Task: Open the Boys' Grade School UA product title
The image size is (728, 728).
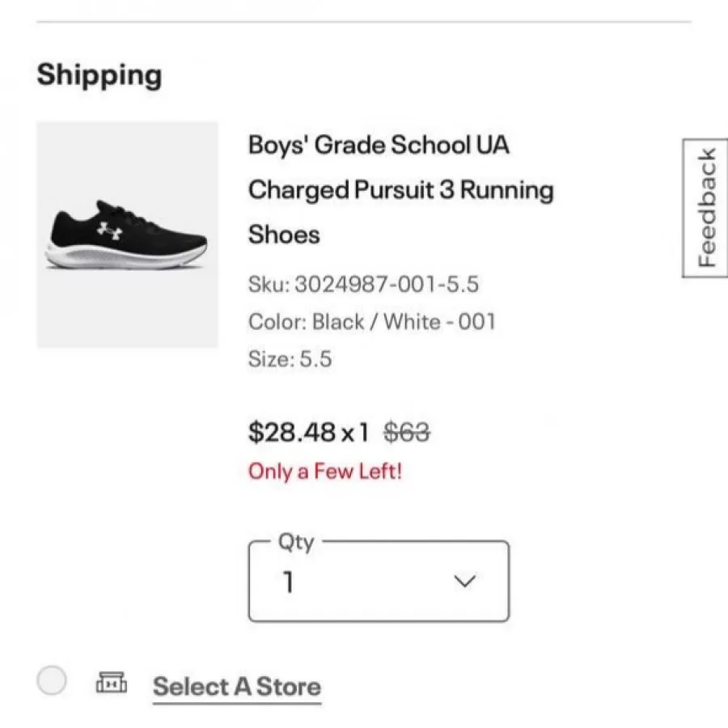Action: pos(379,146)
